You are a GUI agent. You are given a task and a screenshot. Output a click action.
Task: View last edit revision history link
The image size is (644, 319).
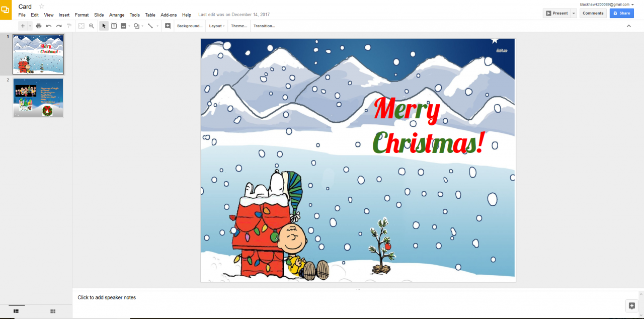(234, 15)
